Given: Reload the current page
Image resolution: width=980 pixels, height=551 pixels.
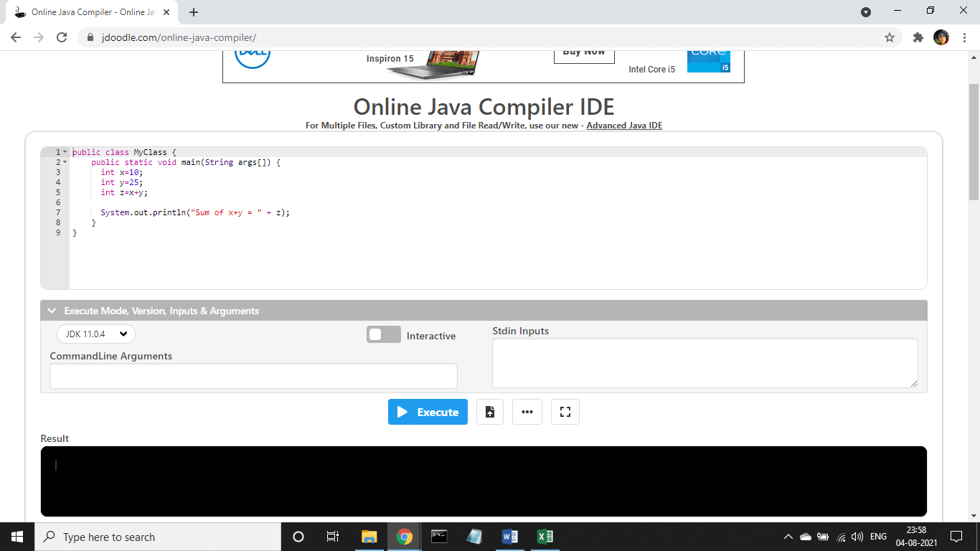Looking at the screenshot, I should pyautogui.click(x=62, y=37).
